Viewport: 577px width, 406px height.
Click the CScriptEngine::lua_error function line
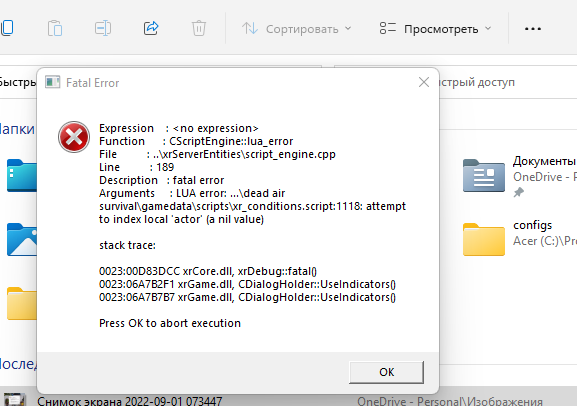click(x=196, y=141)
